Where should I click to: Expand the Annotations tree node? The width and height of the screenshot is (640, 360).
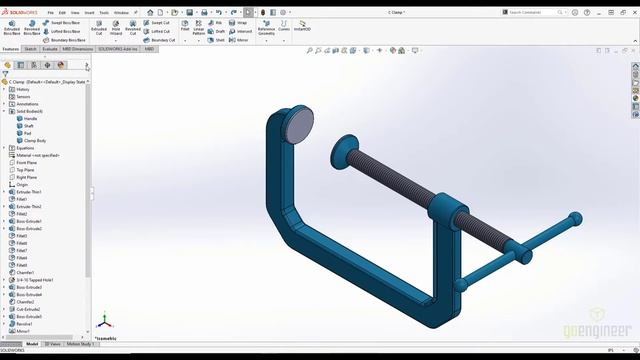[x=4, y=104]
